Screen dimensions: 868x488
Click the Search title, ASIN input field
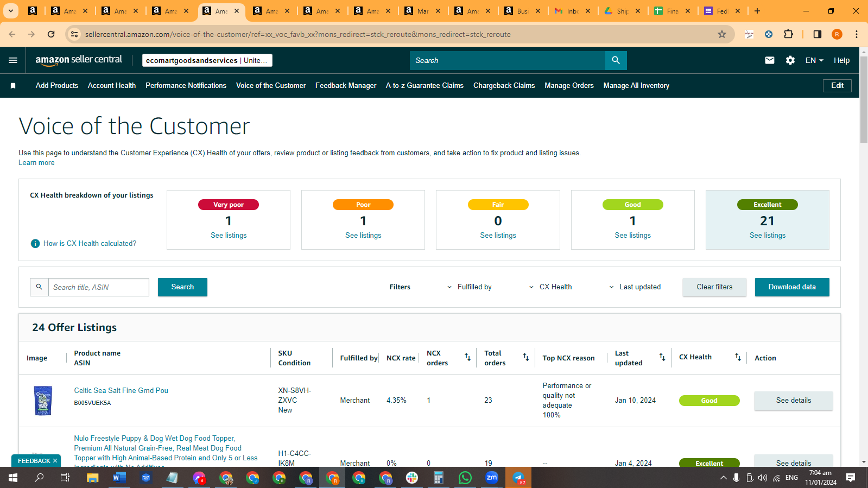(x=99, y=287)
